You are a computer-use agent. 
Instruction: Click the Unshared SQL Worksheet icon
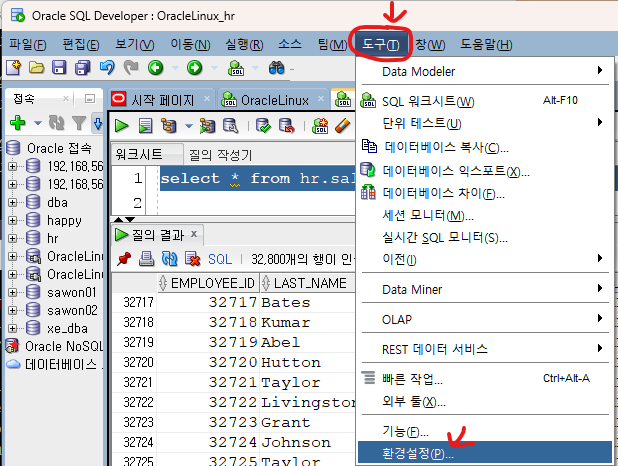320,126
